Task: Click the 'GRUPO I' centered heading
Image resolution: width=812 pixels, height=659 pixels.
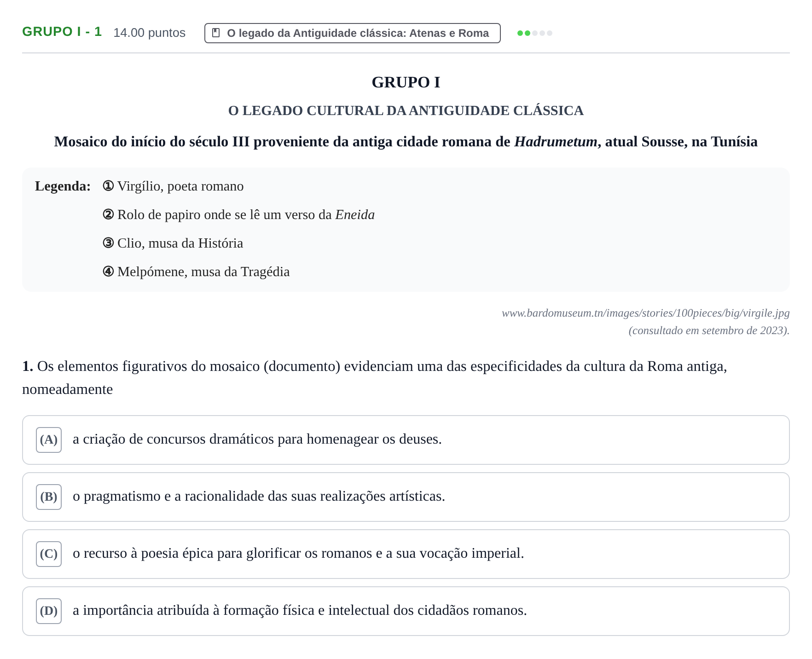Action: (x=406, y=82)
